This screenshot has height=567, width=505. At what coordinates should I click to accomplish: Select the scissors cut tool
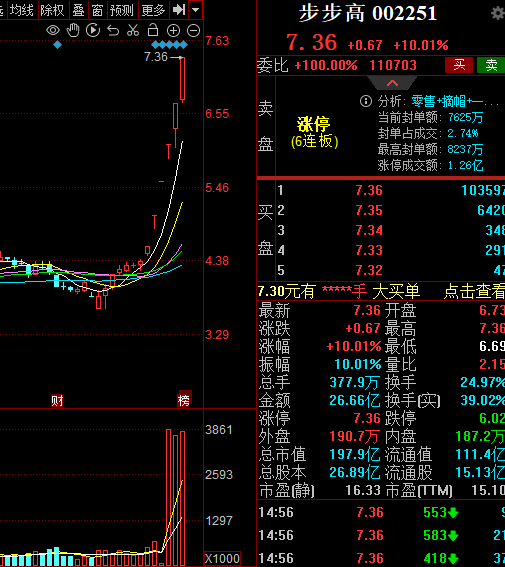133,30
